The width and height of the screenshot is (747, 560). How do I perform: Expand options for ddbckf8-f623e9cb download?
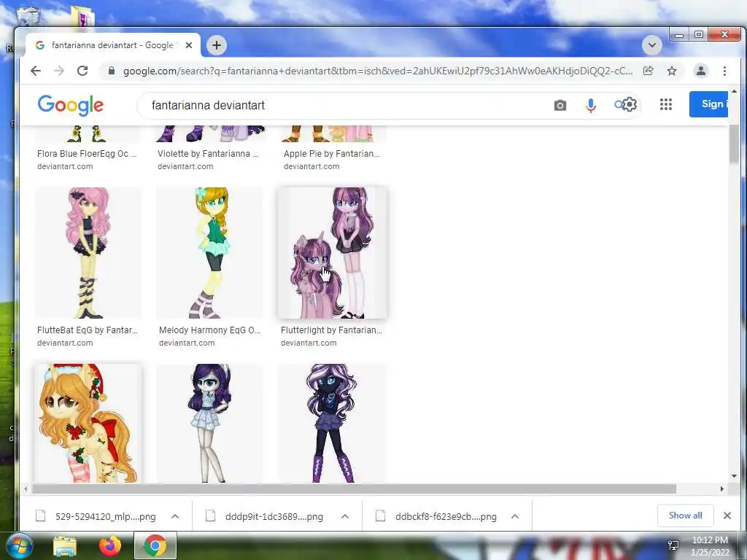tap(514, 516)
